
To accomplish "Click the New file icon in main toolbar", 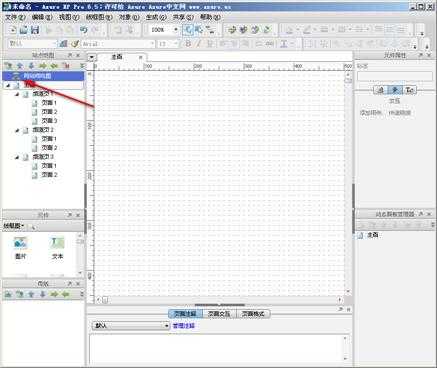I will click(12, 30).
